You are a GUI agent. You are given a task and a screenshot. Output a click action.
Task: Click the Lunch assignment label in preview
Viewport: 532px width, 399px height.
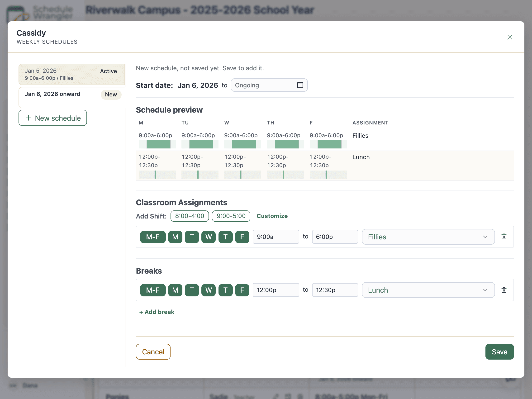[361, 157]
